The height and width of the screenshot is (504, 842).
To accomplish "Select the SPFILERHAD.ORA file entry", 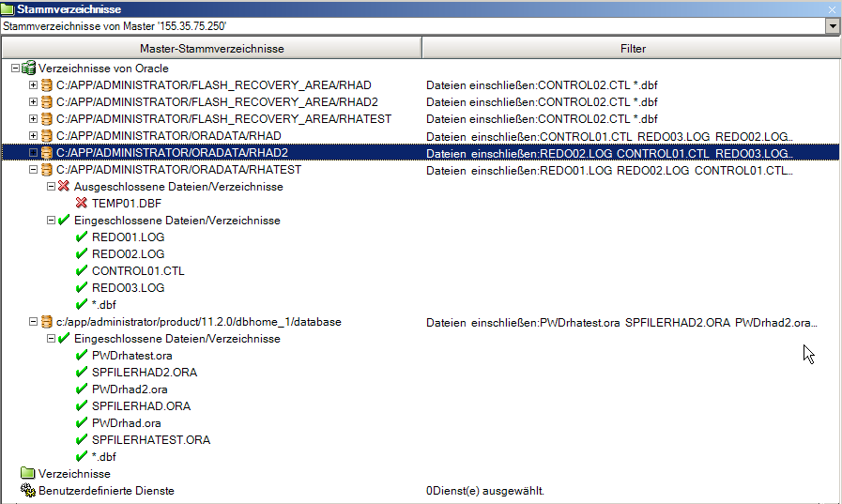I will (141, 406).
